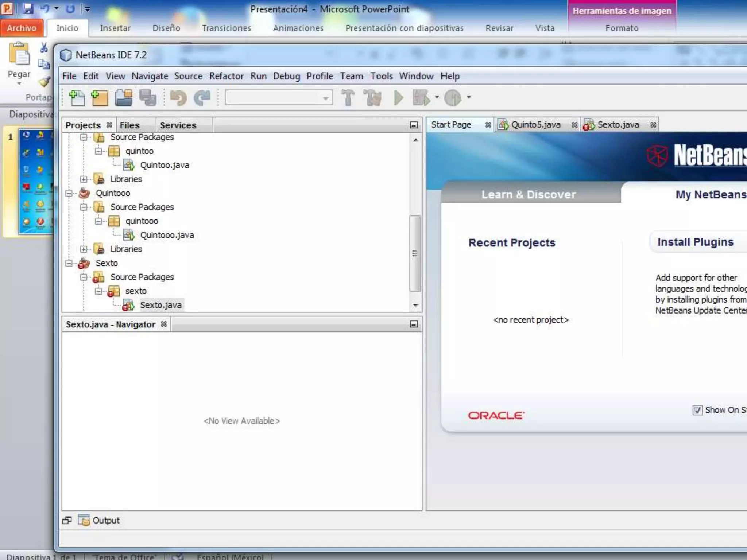Viewport: 747px width, 560px height.
Task: Click the Build Project hammer icon
Action: pos(348,98)
